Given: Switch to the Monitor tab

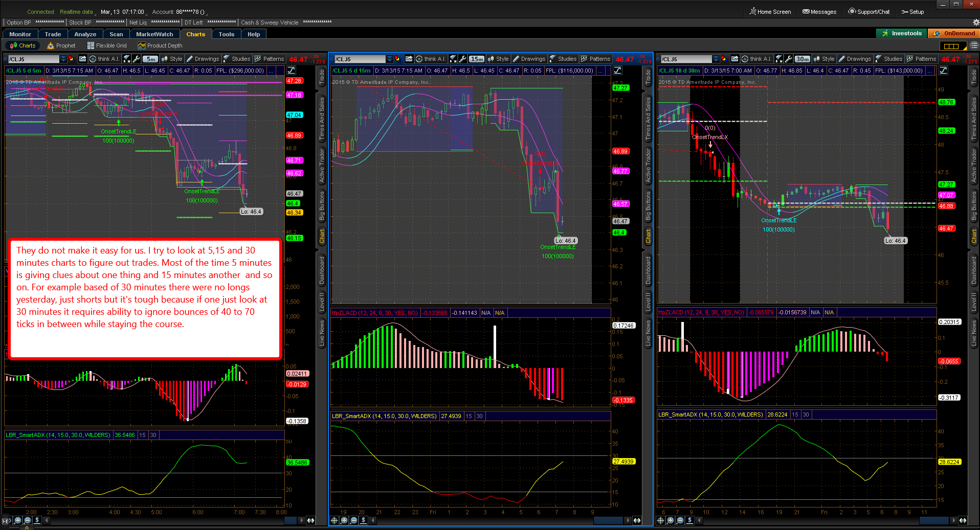Looking at the screenshot, I should (x=20, y=34).
